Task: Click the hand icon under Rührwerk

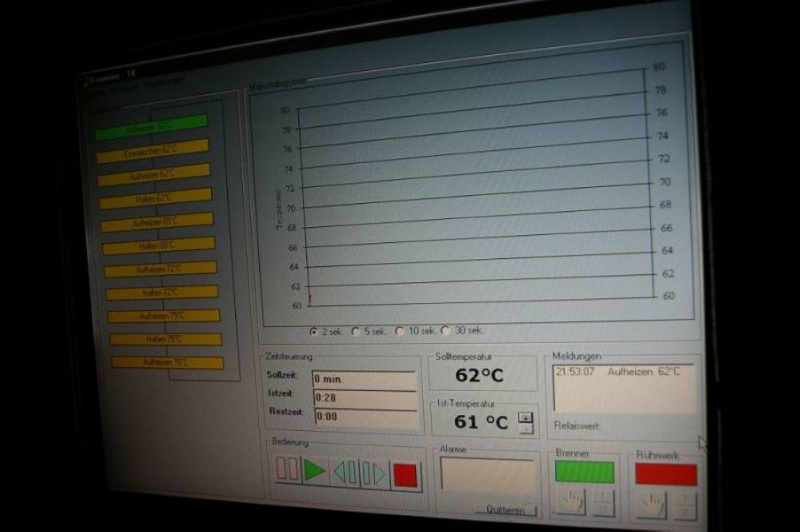Action: (x=651, y=505)
